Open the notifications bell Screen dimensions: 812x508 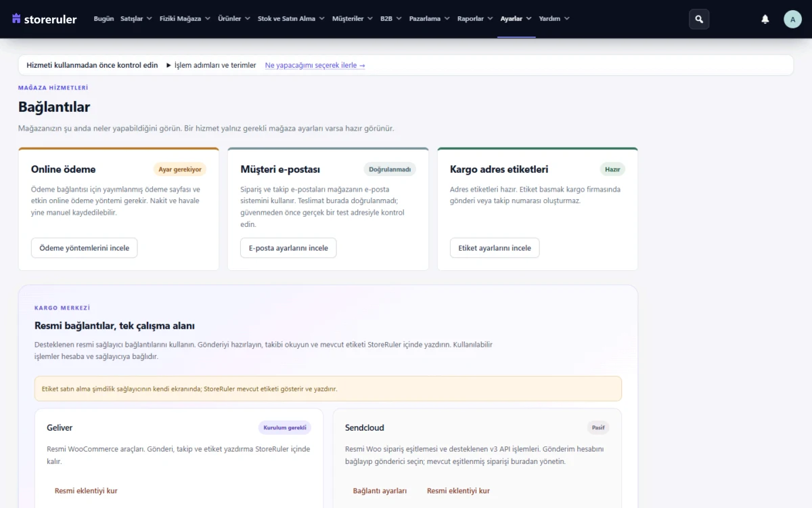tap(765, 19)
